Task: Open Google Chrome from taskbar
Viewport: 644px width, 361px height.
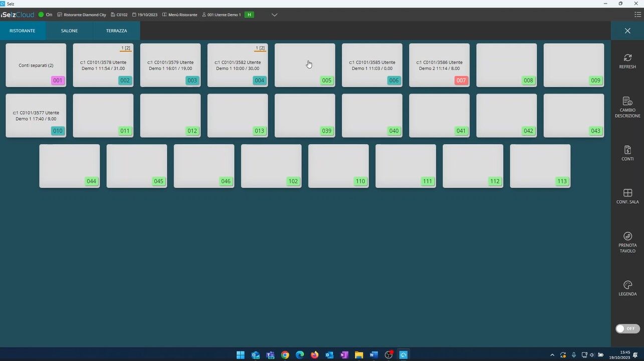Action: 285,355
